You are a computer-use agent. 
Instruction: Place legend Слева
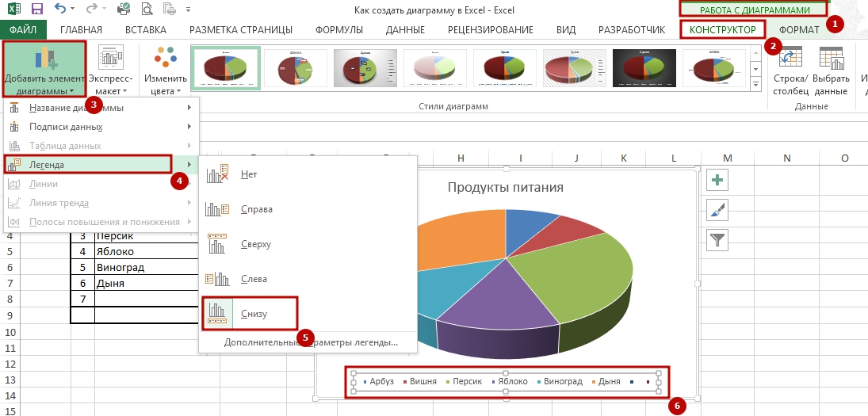(308, 279)
